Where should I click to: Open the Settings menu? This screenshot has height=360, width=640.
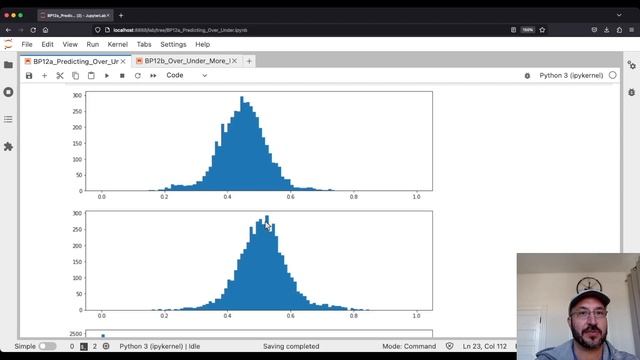pos(173,44)
